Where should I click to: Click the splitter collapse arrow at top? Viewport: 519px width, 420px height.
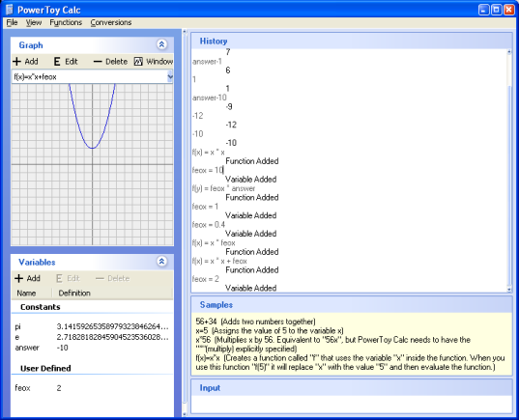(185, 32)
